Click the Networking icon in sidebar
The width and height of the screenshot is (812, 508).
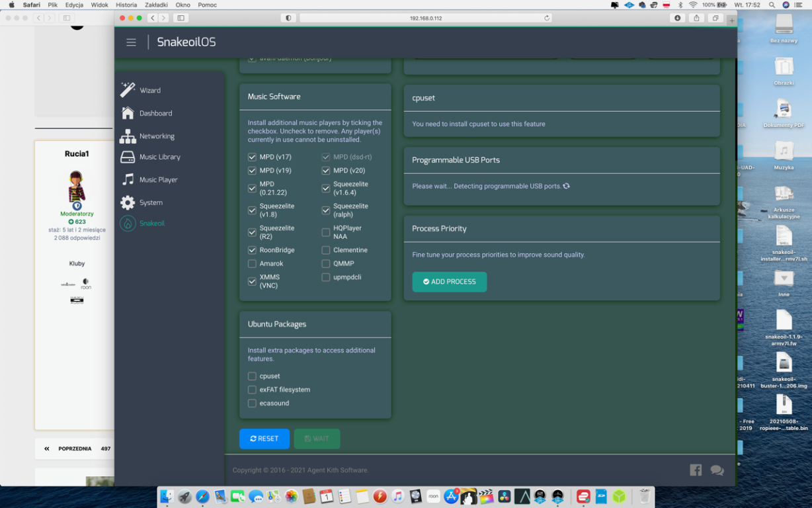pyautogui.click(x=128, y=136)
